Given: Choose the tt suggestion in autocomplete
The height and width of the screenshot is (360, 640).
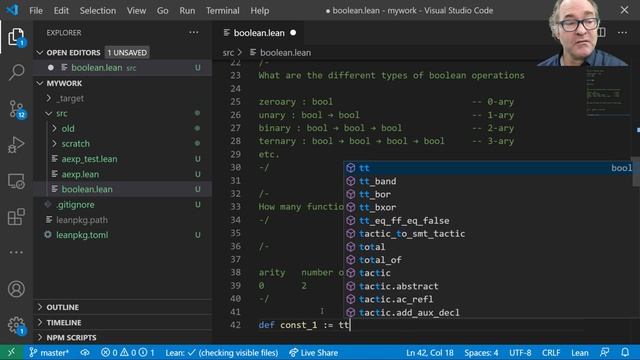Looking at the screenshot, I should pos(488,168).
